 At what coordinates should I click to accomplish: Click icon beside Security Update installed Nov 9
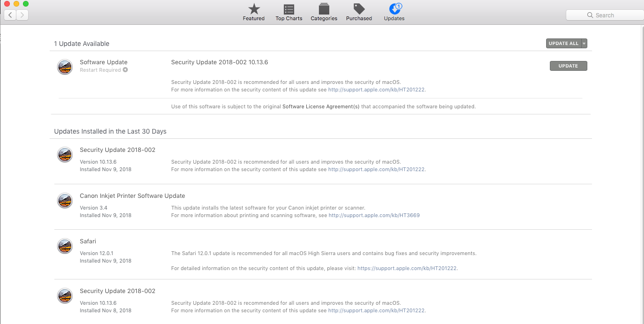tap(65, 155)
